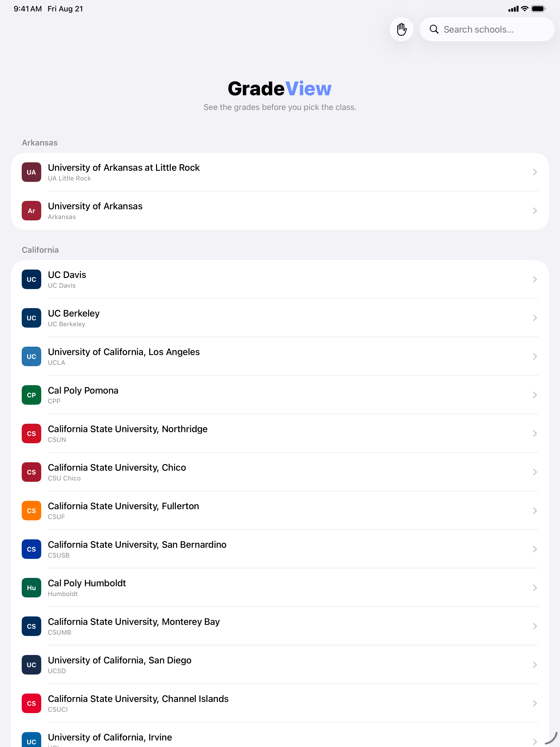
Task: Click chevron on Cal Poly Pomona row
Action: (x=535, y=395)
